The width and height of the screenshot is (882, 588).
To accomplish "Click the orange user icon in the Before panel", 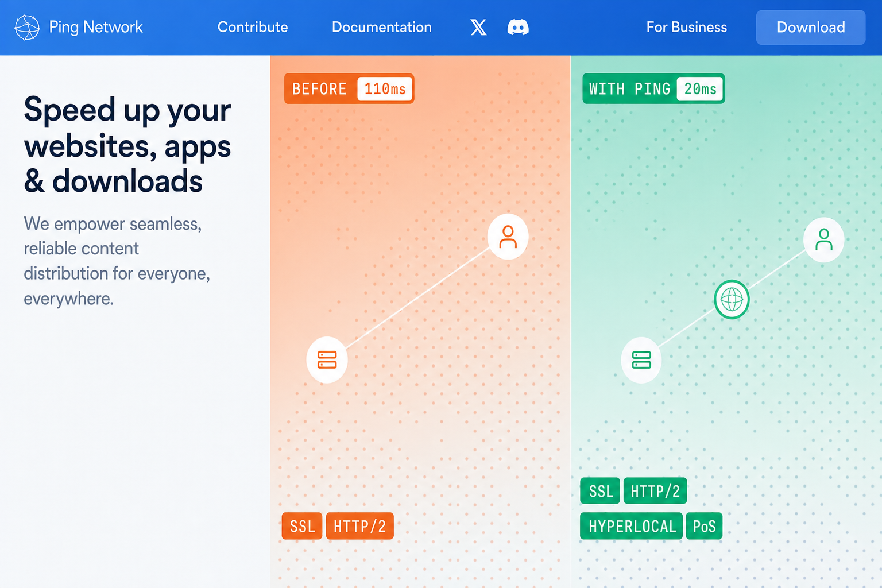I will 508,237.
